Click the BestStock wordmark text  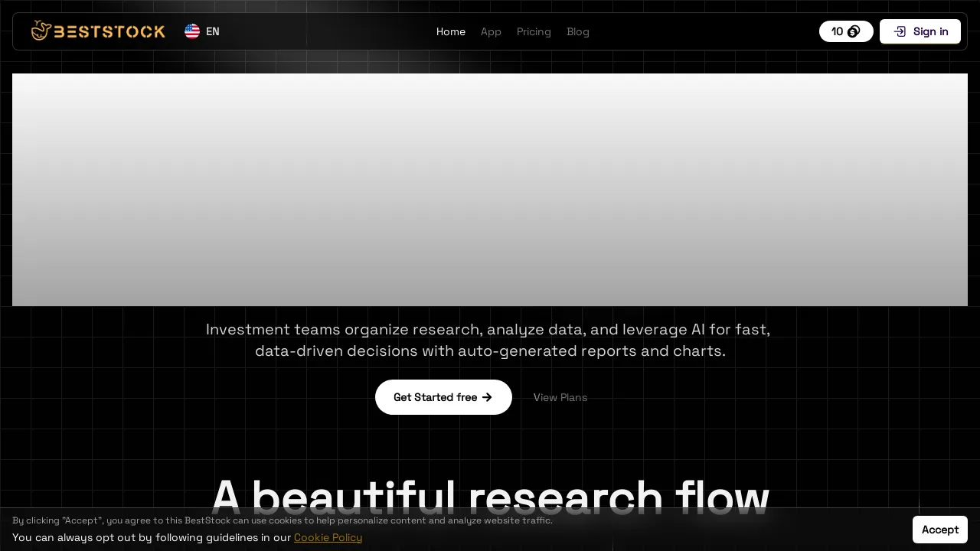pyautogui.click(x=109, y=31)
